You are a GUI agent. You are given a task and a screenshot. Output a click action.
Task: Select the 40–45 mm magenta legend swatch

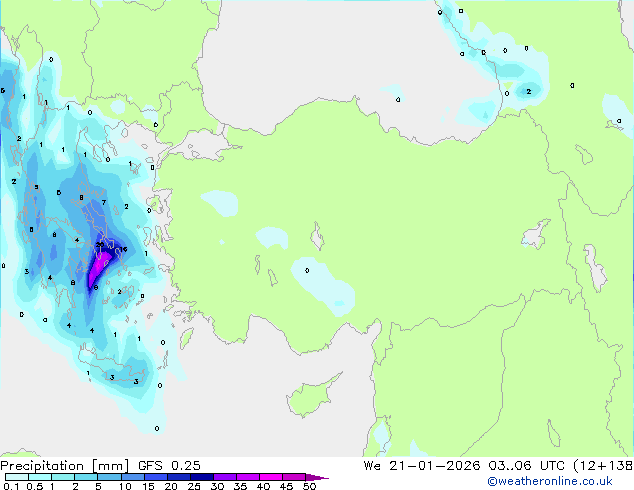pyautogui.click(x=271, y=477)
